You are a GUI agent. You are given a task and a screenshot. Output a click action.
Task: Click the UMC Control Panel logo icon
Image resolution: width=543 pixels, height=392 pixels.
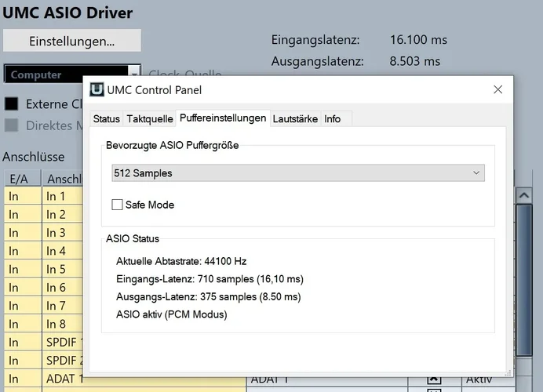click(x=97, y=89)
